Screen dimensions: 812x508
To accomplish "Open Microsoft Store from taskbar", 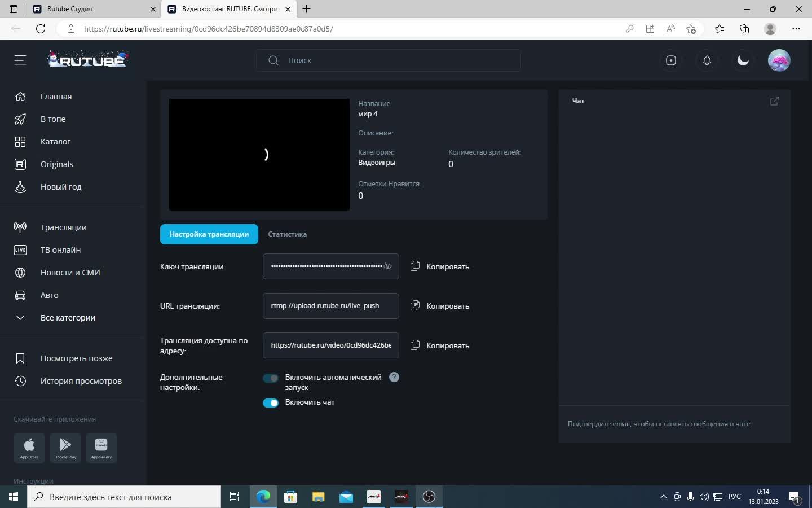I will click(291, 497).
